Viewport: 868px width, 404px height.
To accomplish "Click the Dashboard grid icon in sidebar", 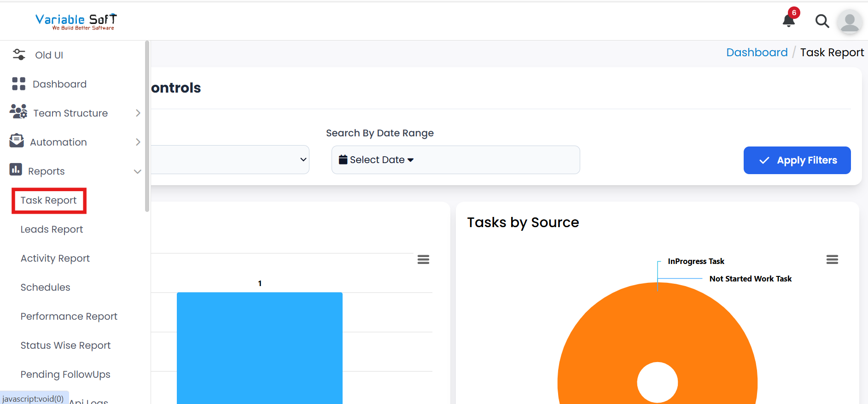I will [x=19, y=84].
